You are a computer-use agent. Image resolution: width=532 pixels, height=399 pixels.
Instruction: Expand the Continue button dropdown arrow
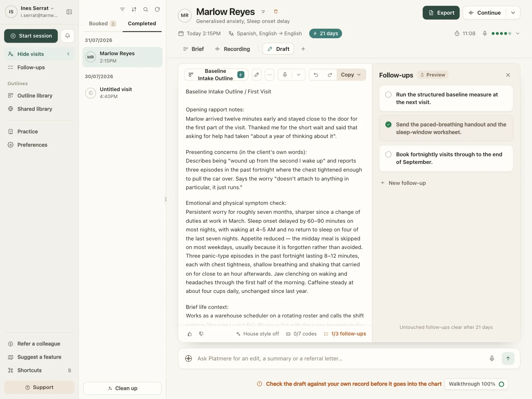(x=513, y=13)
